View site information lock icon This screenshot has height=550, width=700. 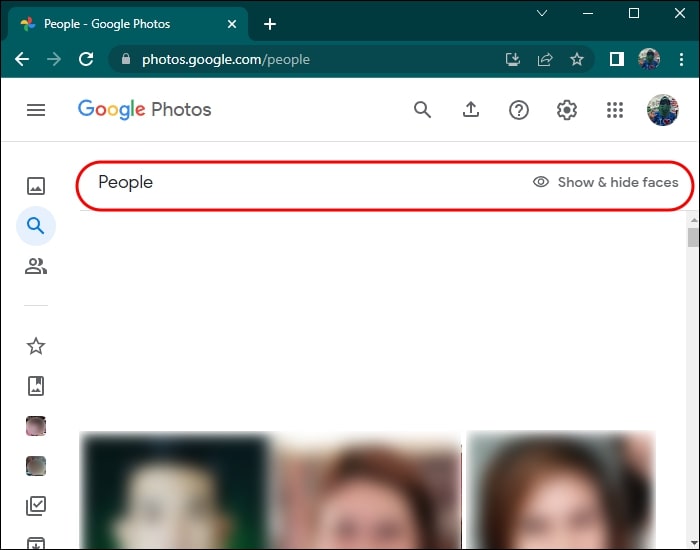(x=126, y=59)
